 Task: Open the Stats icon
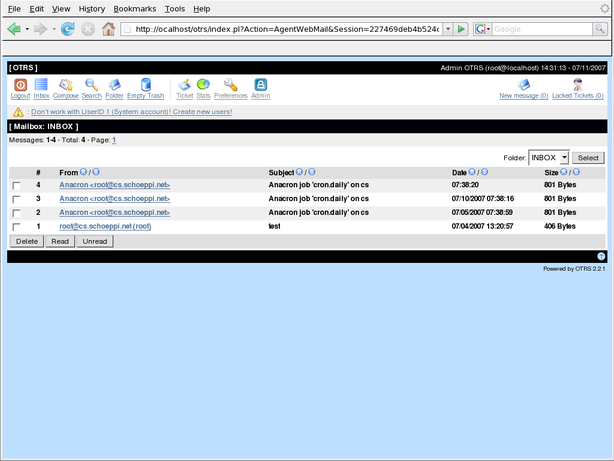coord(203,84)
